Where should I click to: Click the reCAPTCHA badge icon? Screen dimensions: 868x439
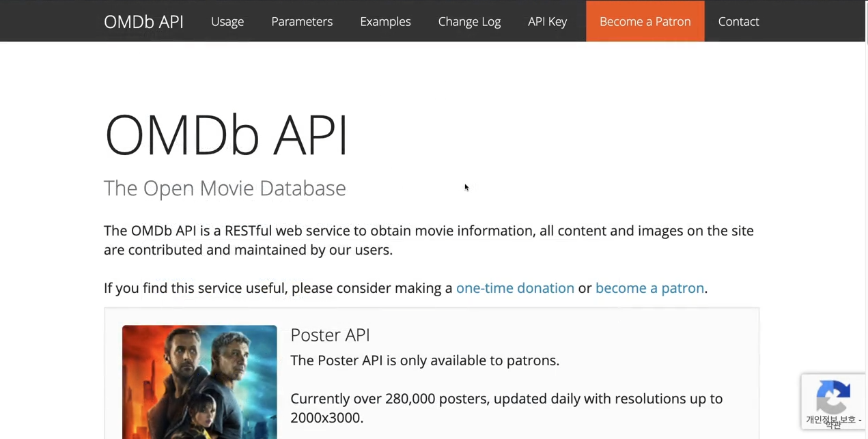[833, 396]
